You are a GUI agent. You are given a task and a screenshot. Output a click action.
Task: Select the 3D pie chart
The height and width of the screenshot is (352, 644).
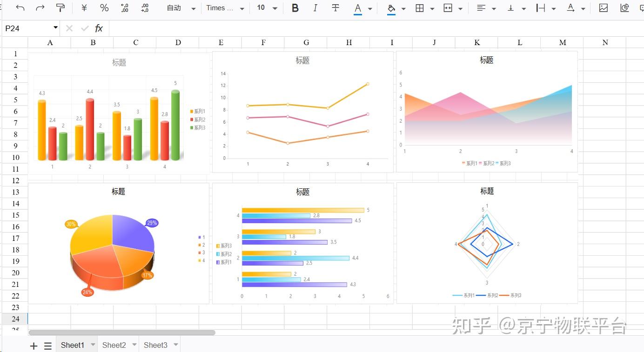pyautogui.click(x=119, y=243)
